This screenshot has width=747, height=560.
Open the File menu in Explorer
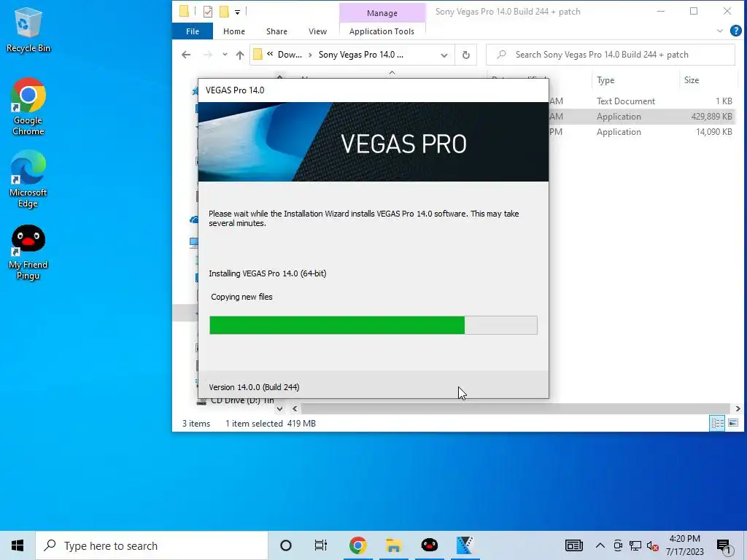pos(193,31)
